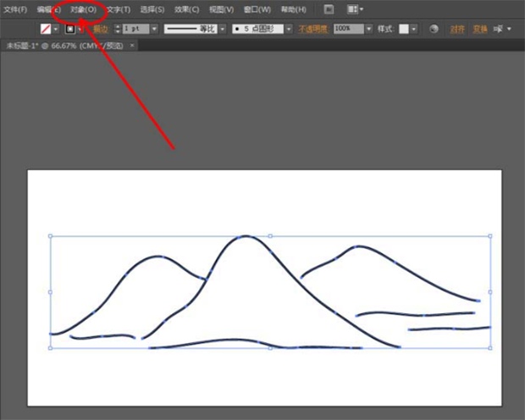Click the stroke color swatch
This screenshot has width=525, height=420.
tap(70, 29)
